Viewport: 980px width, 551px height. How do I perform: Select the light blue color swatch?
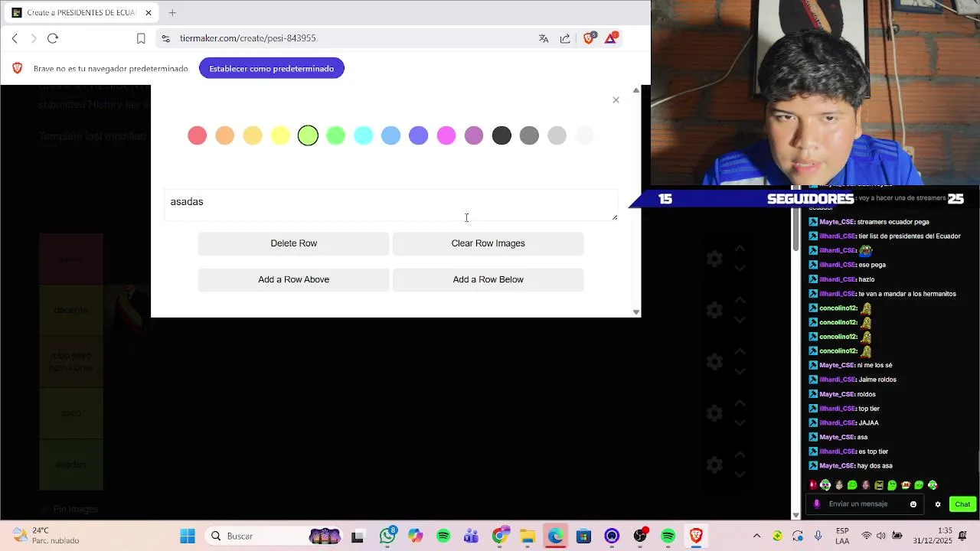coord(391,135)
